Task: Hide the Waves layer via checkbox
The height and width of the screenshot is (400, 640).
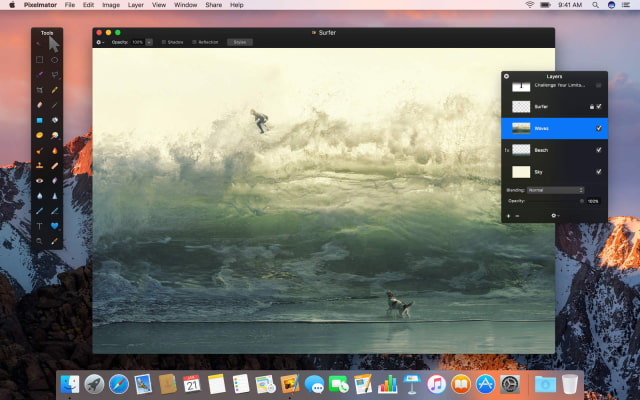Action: [598, 128]
